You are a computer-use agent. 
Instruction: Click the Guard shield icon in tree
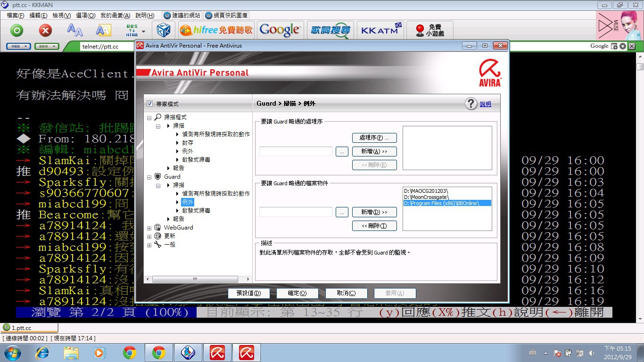point(158,177)
